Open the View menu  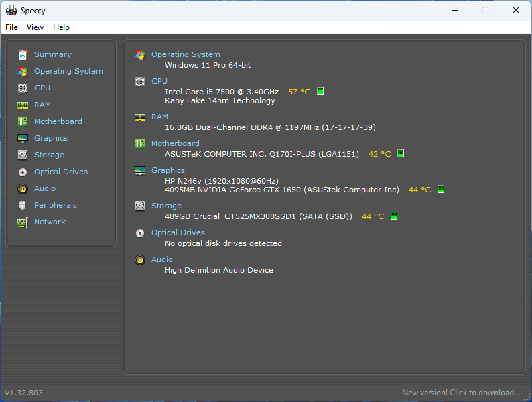[x=35, y=27]
